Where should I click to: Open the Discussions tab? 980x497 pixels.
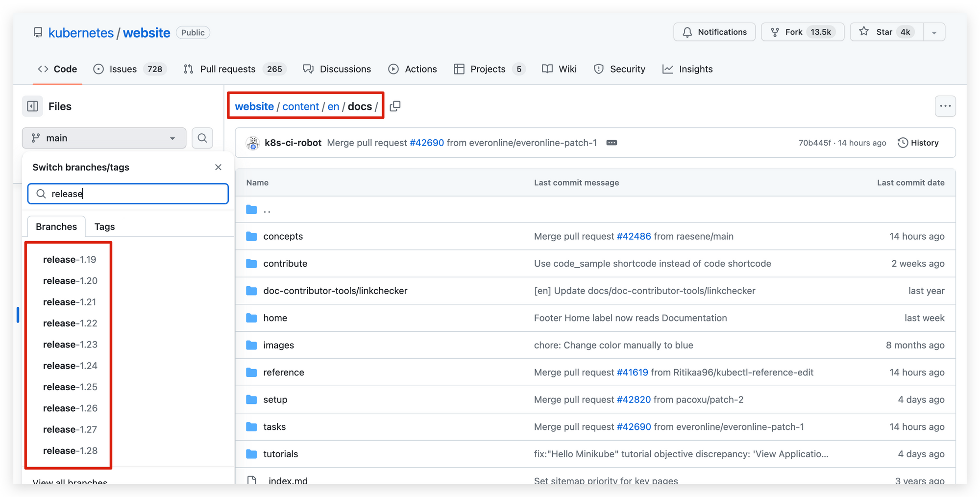click(337, 69)
